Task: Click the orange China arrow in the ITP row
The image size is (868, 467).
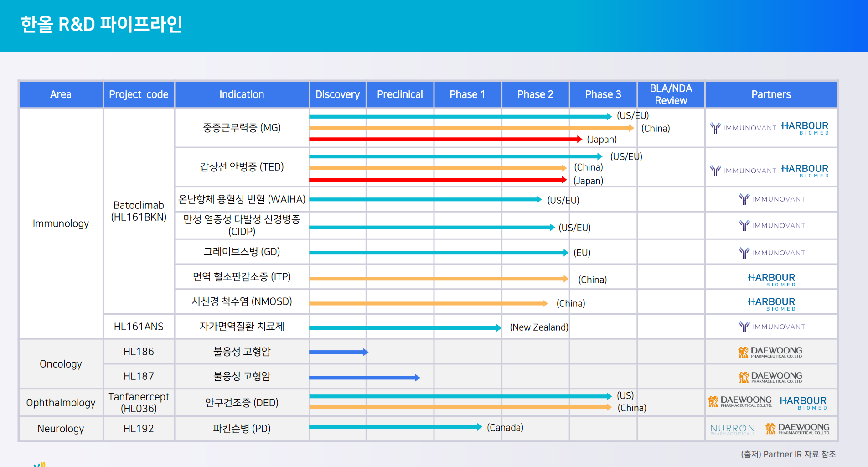Action: point(439,279)
